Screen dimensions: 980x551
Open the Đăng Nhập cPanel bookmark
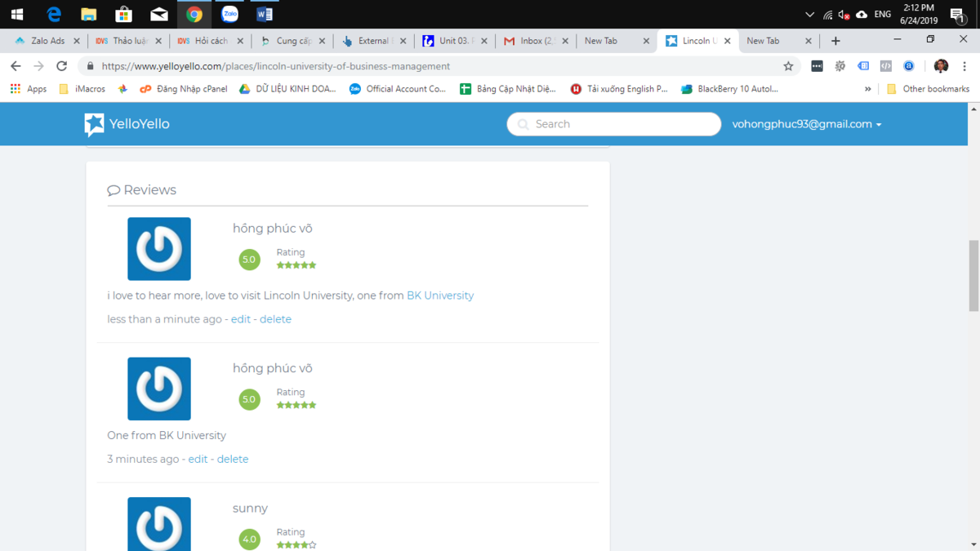pyautogui.click(x=184, y=89)
